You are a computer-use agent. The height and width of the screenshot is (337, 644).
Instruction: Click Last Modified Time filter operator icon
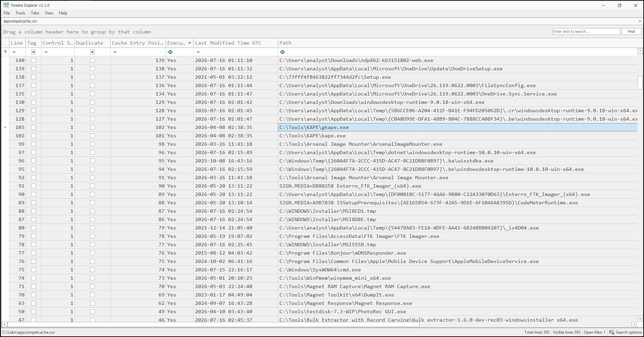198,52
